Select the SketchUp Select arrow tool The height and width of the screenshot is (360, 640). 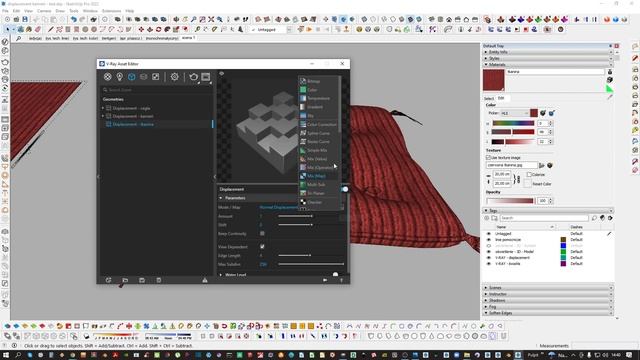[x=7, y=29]
